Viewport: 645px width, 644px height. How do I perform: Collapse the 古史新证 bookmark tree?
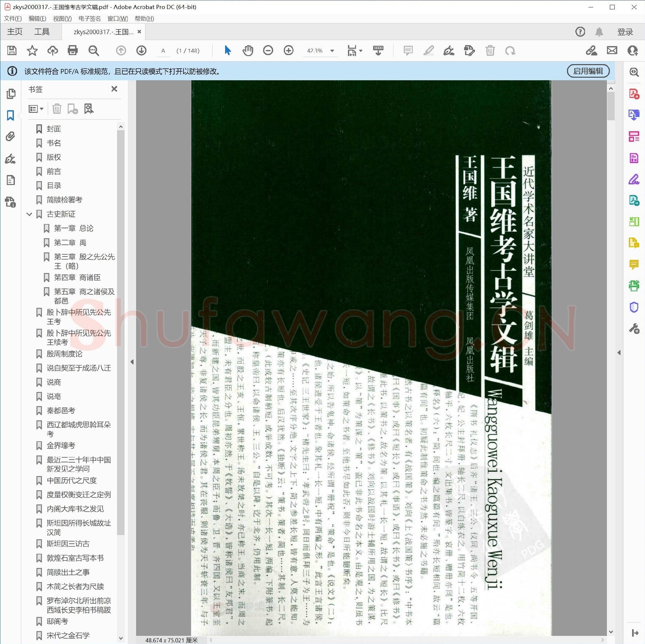point(29,214)
